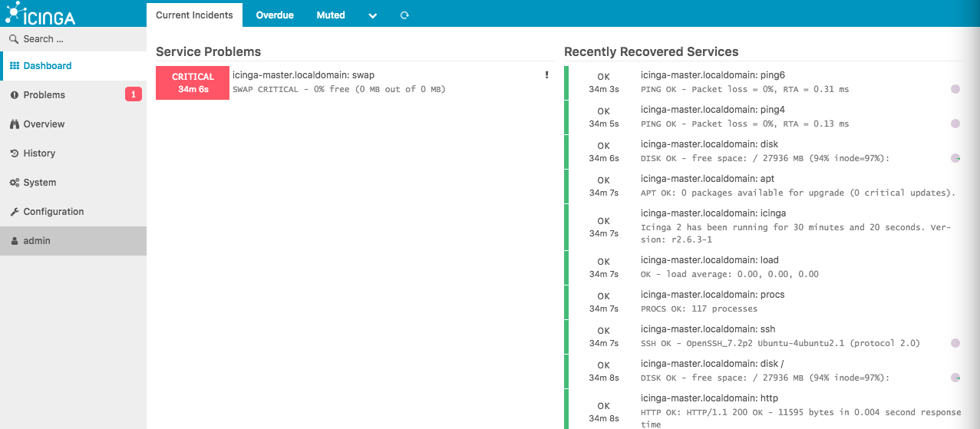Open the Dashboard menu item

coord(73,66)
